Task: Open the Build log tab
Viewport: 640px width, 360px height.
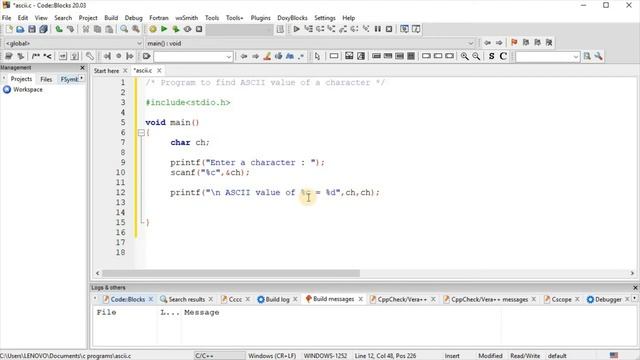Action: [278, 299]
